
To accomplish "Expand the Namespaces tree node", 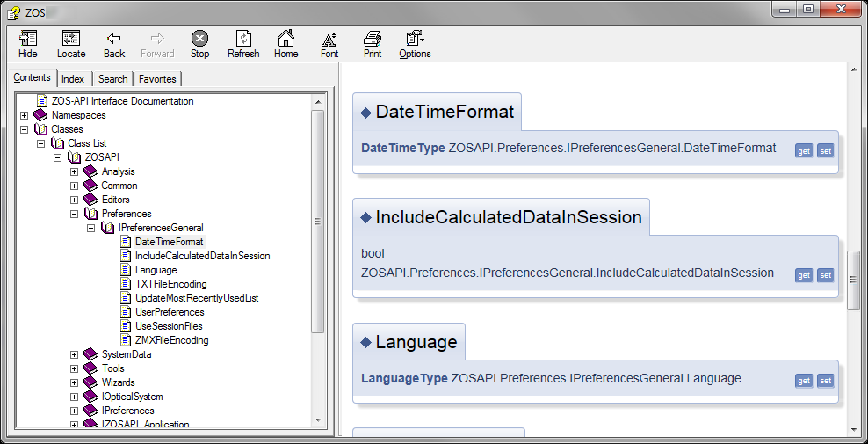I will 24,115.
